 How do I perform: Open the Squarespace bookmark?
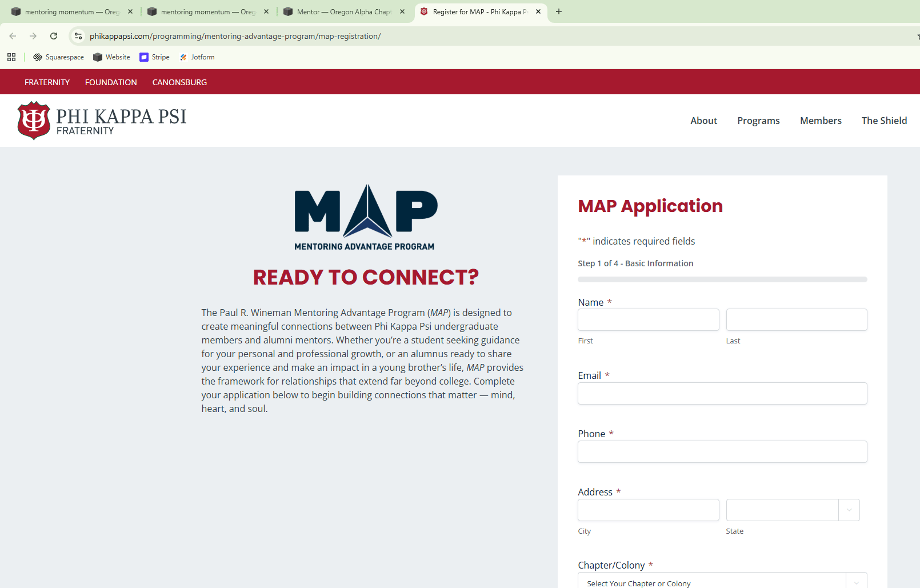[58, 57]
